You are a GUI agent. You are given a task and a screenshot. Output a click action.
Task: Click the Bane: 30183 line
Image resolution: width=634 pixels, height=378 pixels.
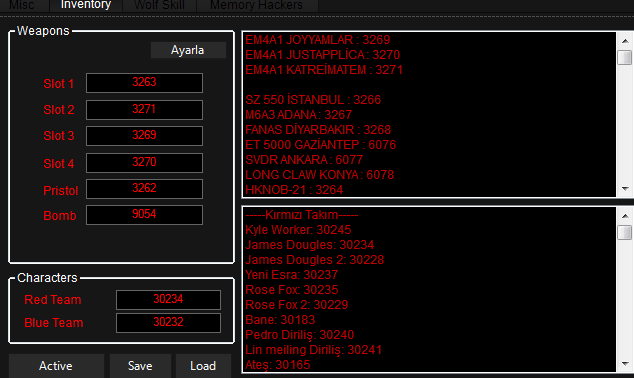coord(280,319)
